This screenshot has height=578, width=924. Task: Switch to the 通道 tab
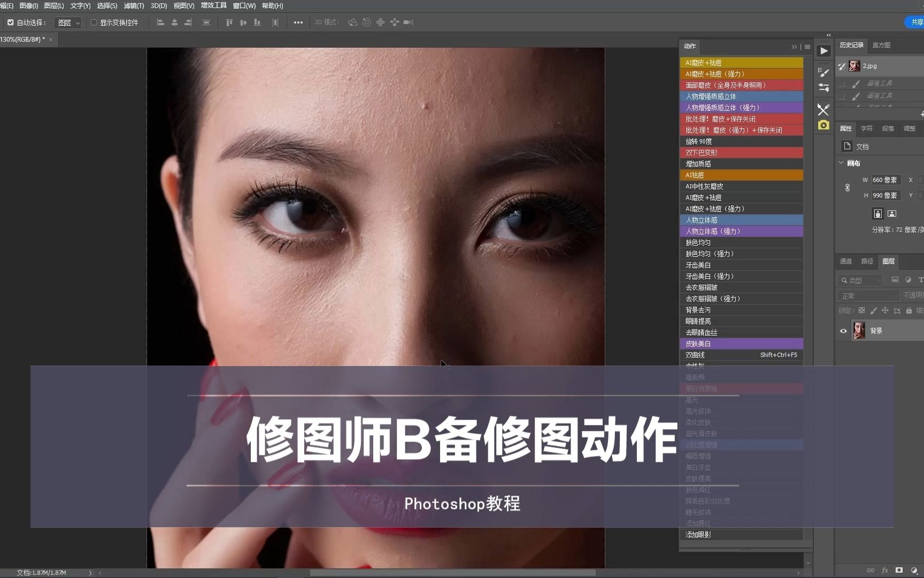845,261
